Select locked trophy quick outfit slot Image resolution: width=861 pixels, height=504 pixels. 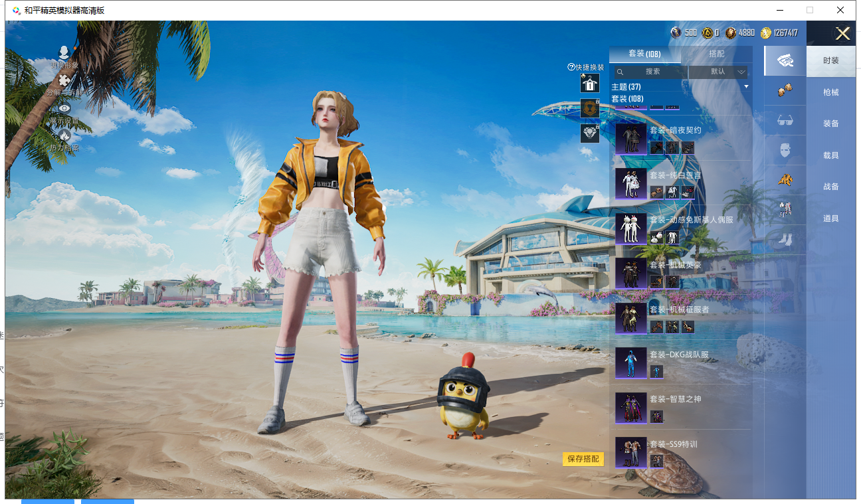pos(590,108)
